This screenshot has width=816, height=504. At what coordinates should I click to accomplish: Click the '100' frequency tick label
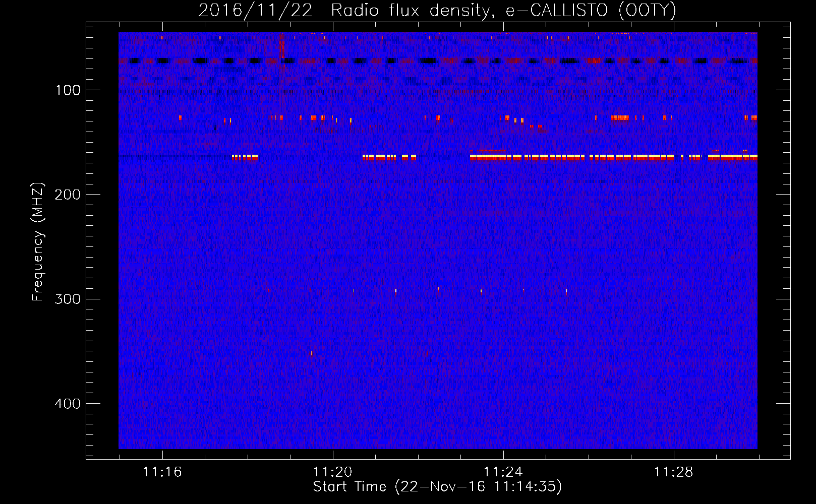click(68, 90)
